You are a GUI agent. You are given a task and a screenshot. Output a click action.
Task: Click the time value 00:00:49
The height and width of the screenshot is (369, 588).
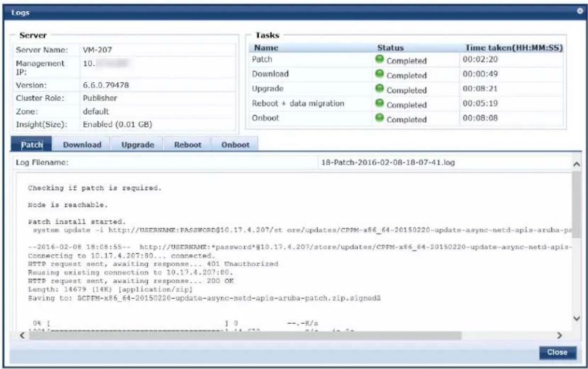click(480, 74)
